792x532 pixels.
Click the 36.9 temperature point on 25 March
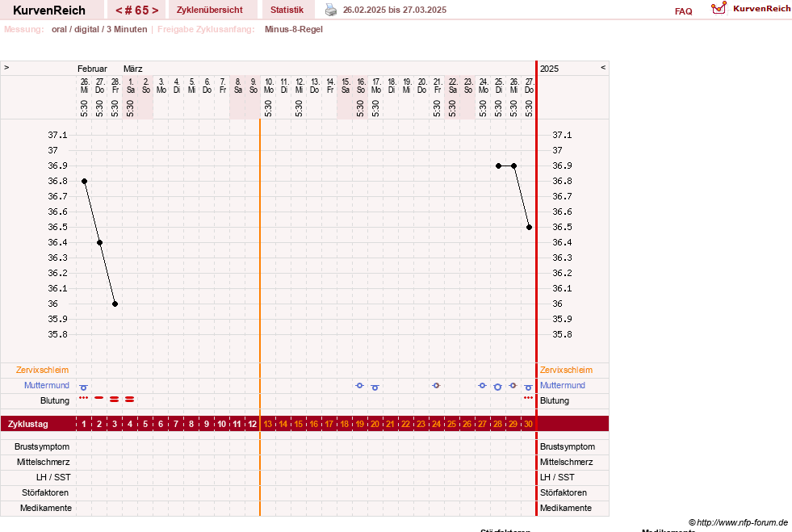499,165
